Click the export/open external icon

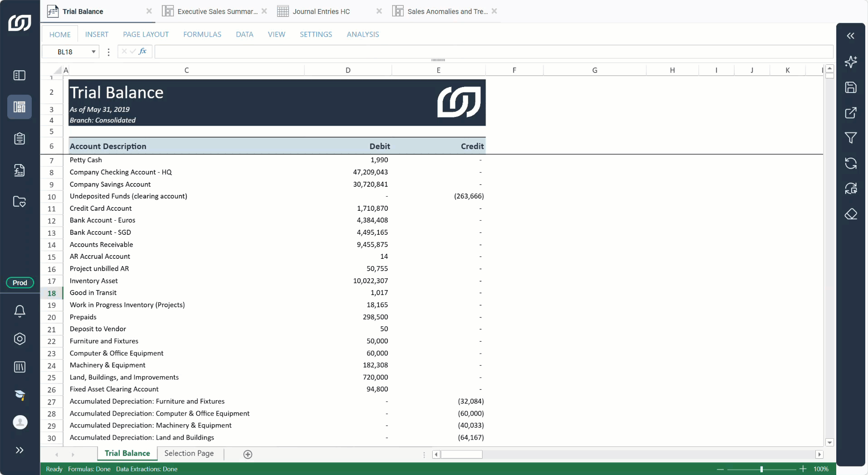[851, 113]
